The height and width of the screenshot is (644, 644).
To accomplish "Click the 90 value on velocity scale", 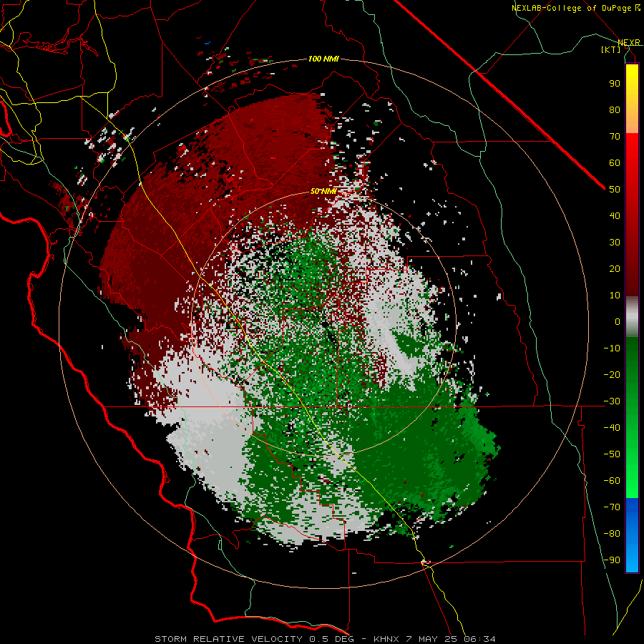I will (615, 84).
